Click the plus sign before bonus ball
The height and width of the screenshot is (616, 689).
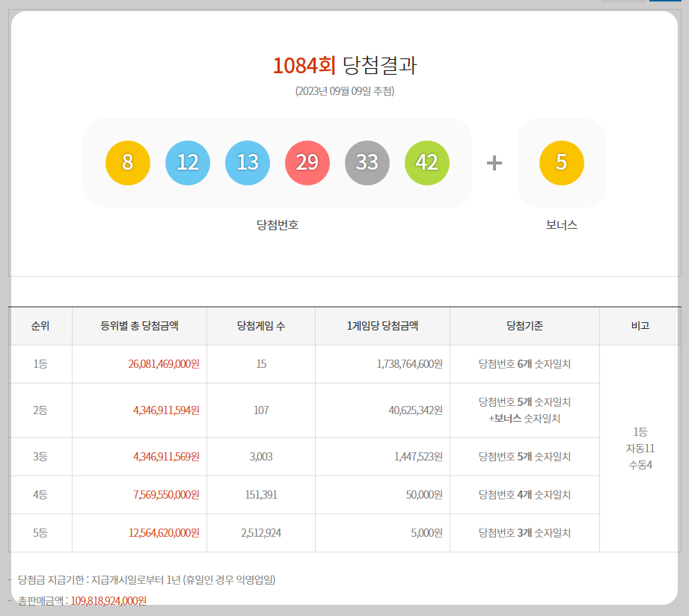[x=494, y=163]
